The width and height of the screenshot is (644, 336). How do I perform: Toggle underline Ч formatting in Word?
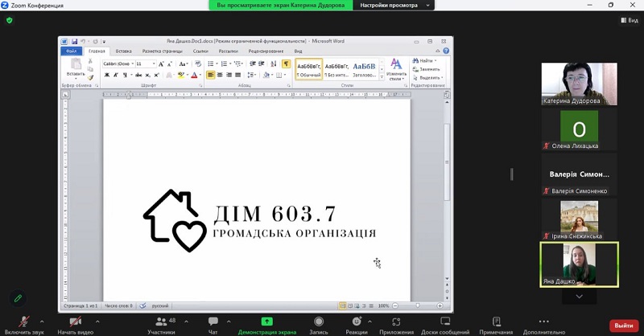coord(125,75)
